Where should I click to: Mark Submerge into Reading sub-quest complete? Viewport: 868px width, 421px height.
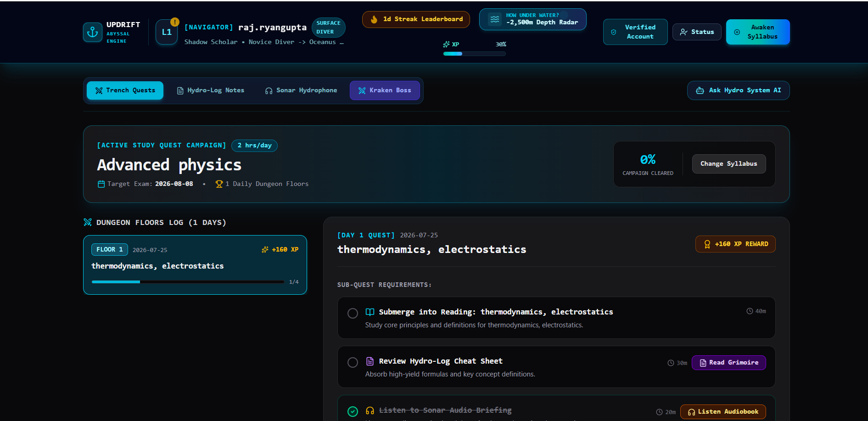click(x=353, y=313)
